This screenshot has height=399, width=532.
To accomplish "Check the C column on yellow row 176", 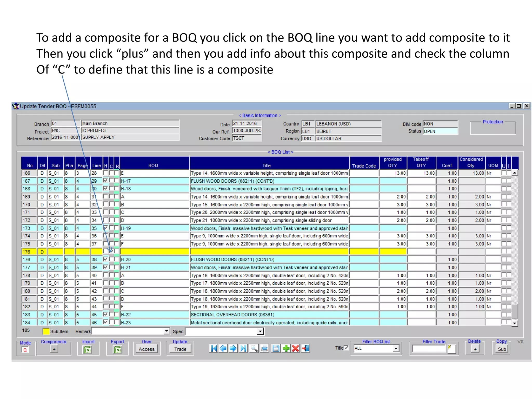I will click(111, 251).
